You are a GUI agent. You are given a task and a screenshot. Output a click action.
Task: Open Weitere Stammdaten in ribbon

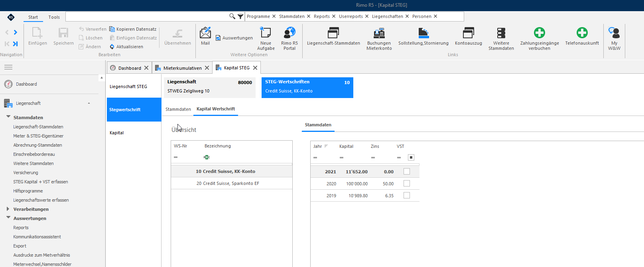click(501, 39)
